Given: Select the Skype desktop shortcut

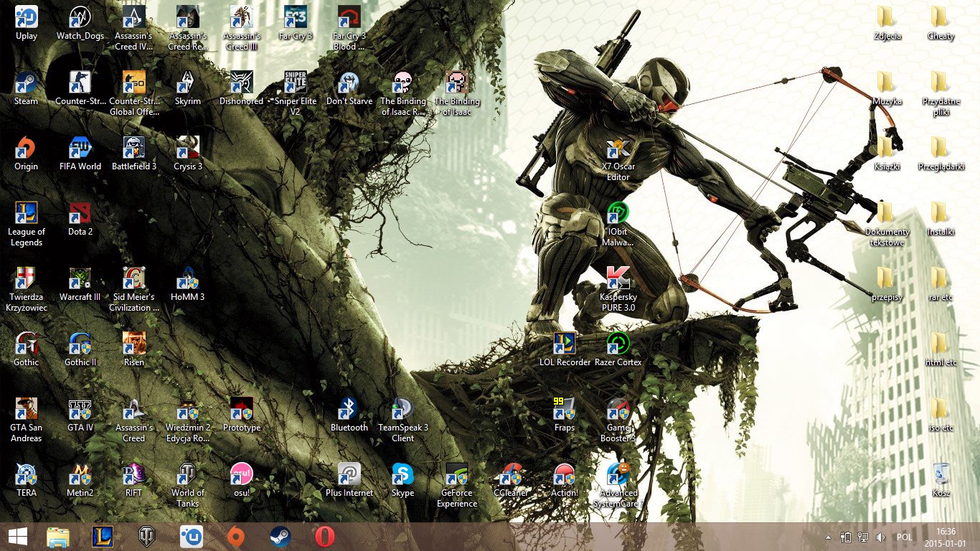Looking at the screenshot, I should [403, 480].
